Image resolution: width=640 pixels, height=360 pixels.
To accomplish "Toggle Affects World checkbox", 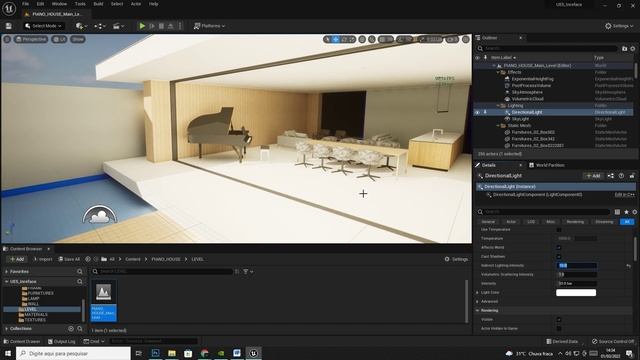I will (559, 247).
